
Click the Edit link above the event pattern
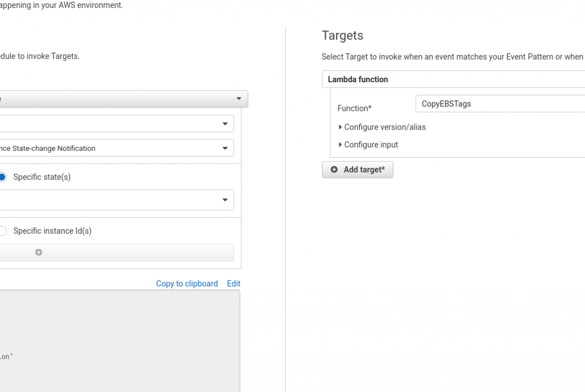233,283
